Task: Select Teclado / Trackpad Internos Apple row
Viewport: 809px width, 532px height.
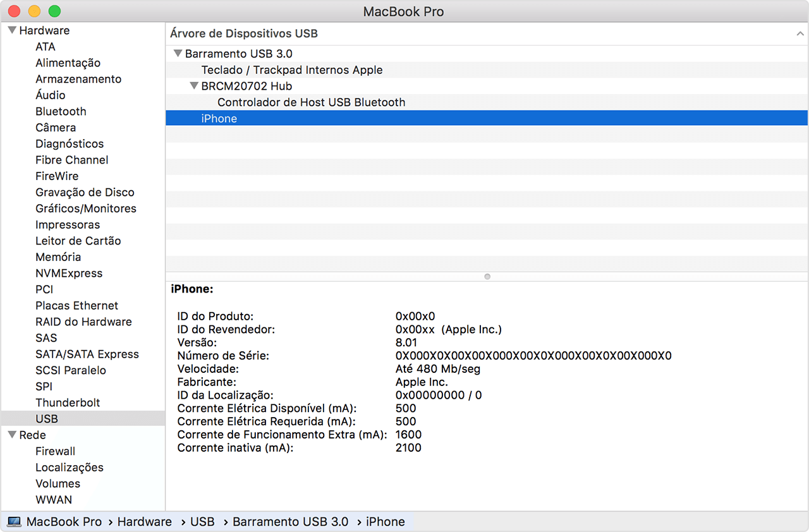Action: click(x=487, y=70)
